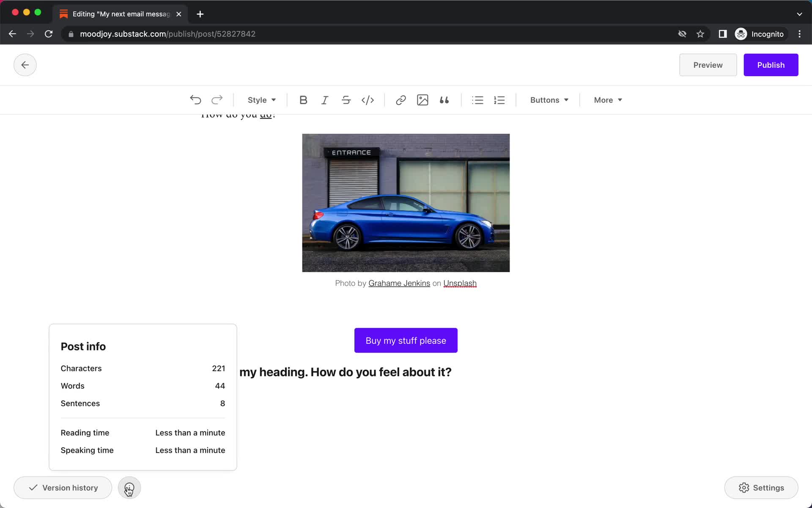
Task: Click the Strikethrough formatting icon
Action: (346, 100)
